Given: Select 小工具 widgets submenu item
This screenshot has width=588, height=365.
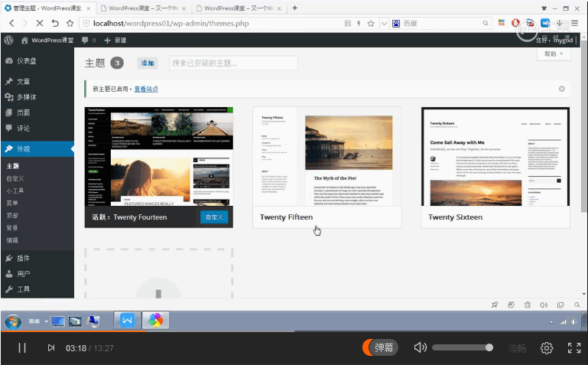Looking at the screenshot, I should [x=15, y=191].
